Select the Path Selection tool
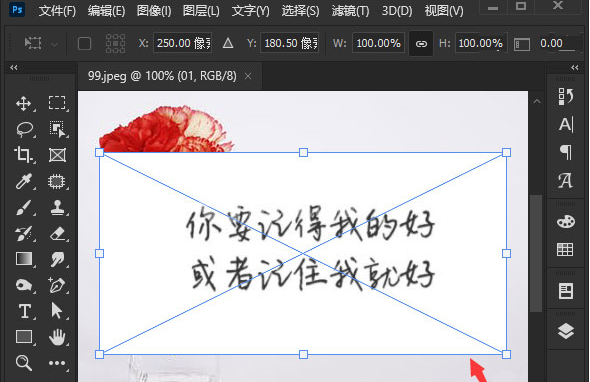The image size is (590, 382). (x=57, y=311)
